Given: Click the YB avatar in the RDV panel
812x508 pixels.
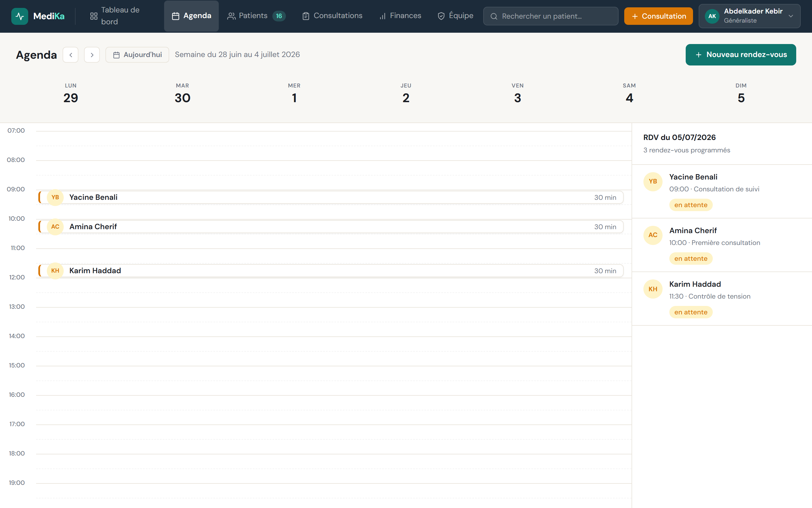Looking at the screenshot, I should click(x=653, y=181).
